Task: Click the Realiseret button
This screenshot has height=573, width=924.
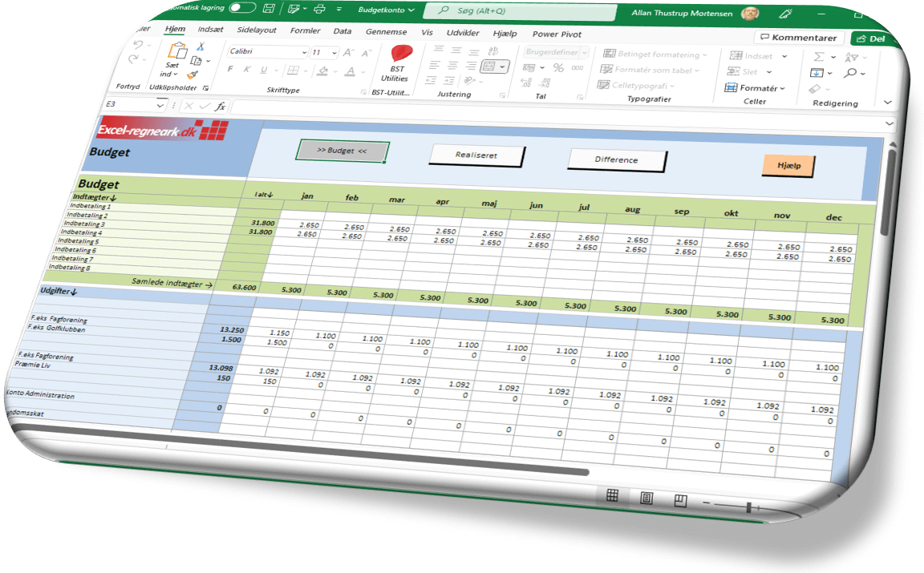Action: pyautogui.click(x=476, y=155)
